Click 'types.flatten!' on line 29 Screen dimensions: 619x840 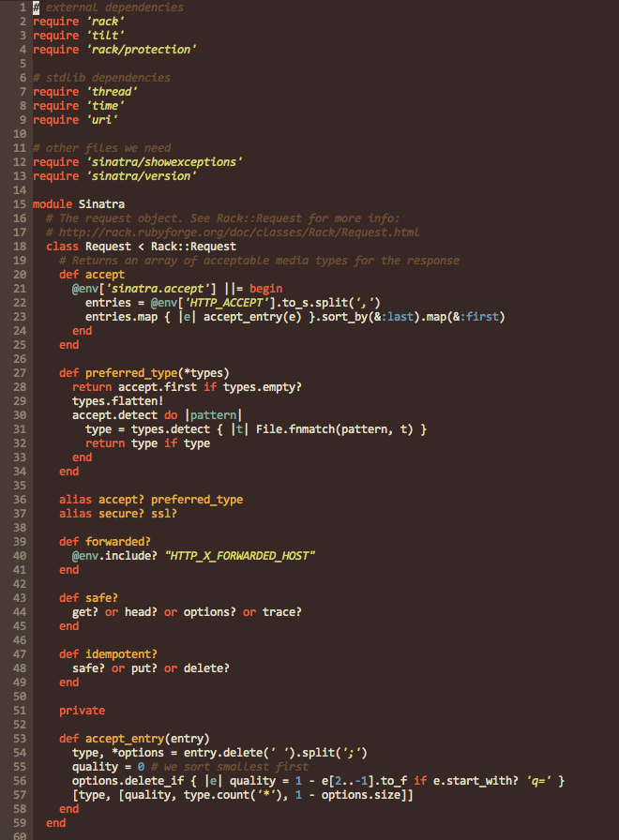(x=118, y=400)
